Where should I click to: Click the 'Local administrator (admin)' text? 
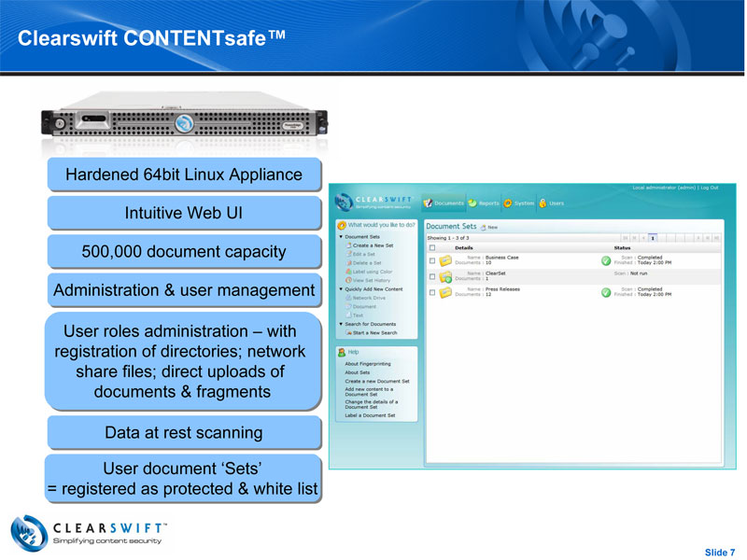[664, 188]
